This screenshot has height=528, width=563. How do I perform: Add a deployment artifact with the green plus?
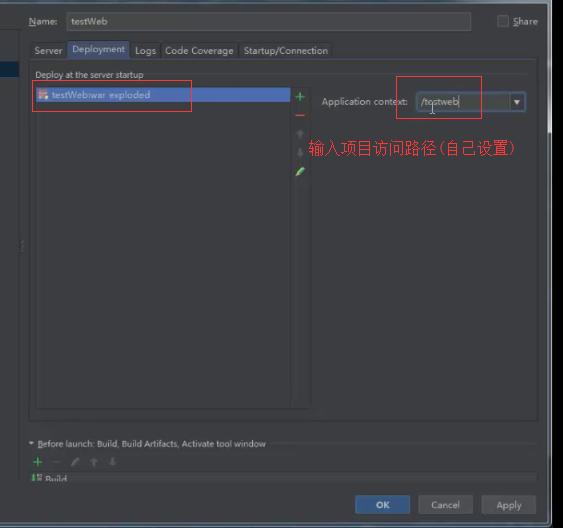pyautogui.click(x=300, y=97)
